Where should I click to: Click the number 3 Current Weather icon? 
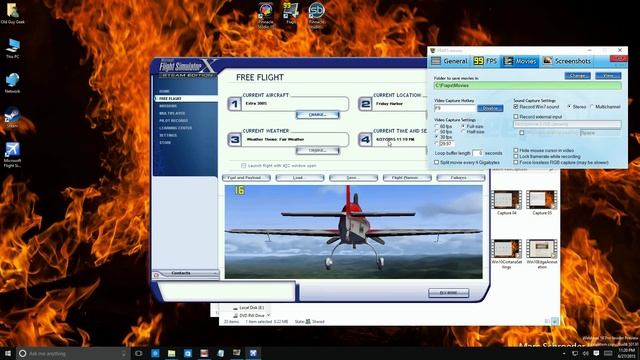tap(234, 140)
